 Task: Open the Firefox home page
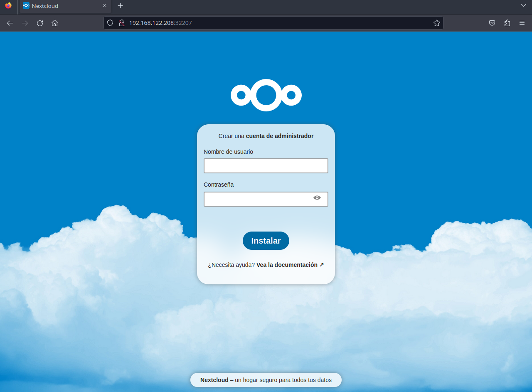pos(54,23)
